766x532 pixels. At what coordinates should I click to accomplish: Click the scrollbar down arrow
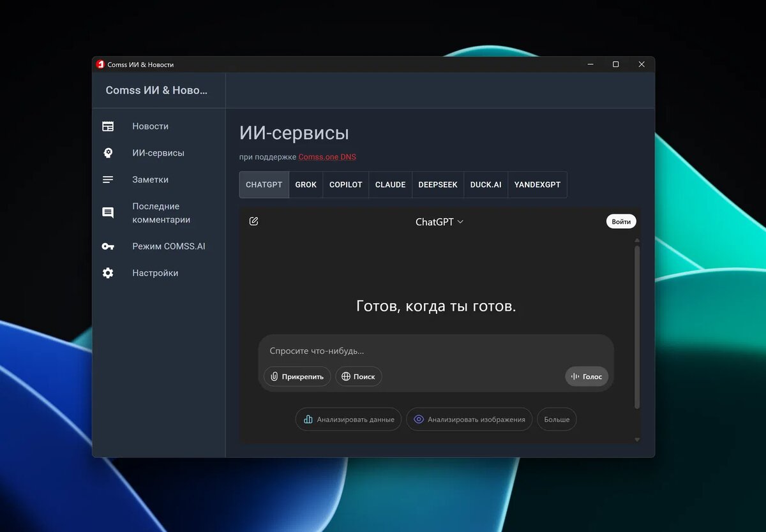point(636,440)
